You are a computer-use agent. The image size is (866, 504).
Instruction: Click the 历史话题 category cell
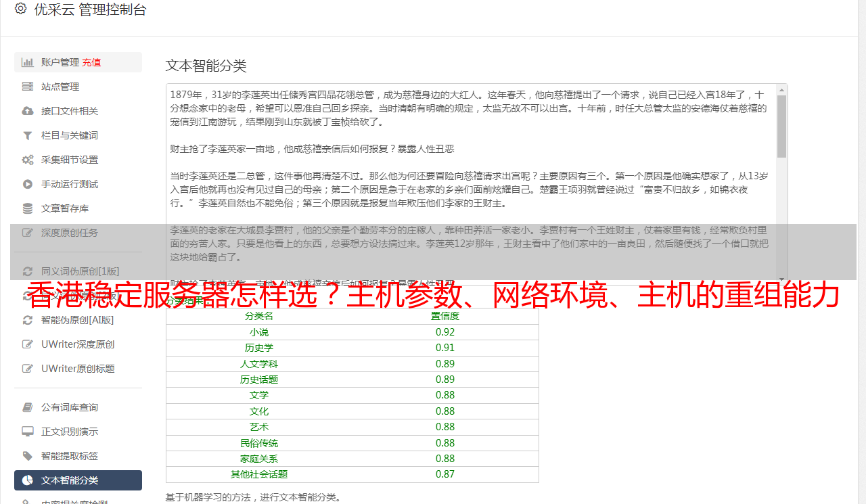click(259, 380)
